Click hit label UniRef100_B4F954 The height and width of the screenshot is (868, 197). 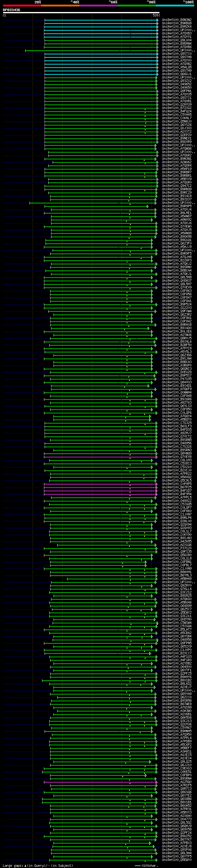click(x=177, y=494)
